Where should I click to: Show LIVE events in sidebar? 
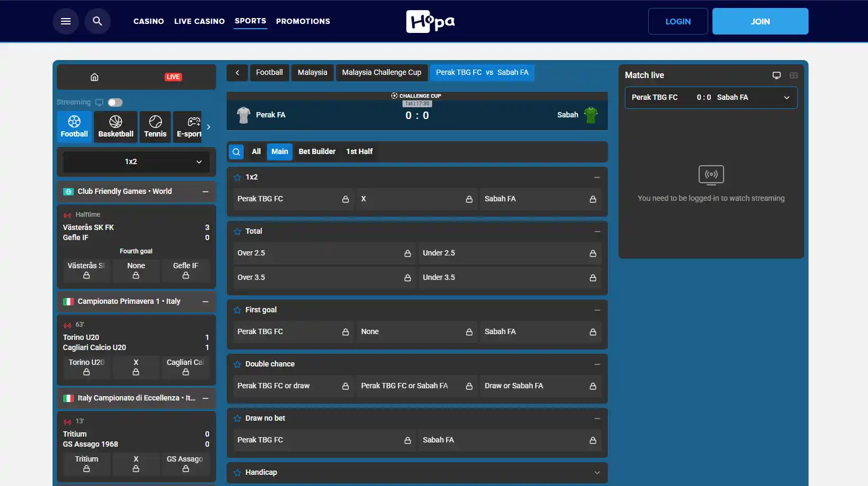[x=173, y=77]
